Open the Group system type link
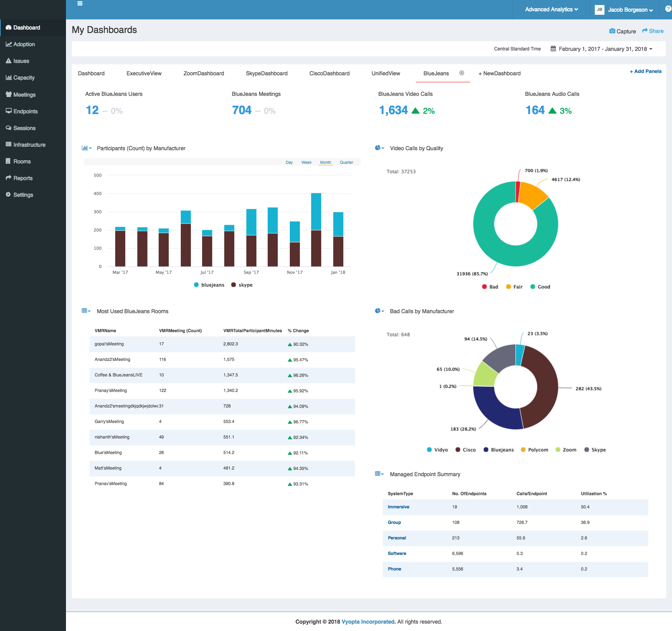This screenshot has width=672, height=631. (394, 522)
